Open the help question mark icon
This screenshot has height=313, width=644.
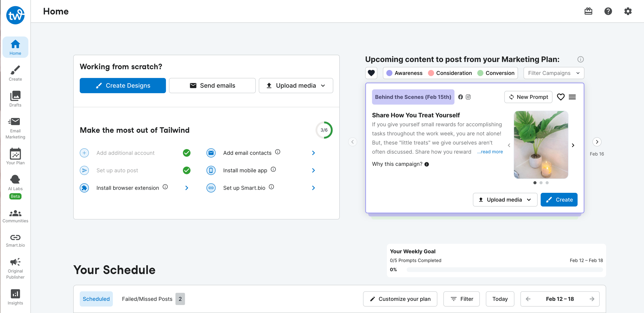pos(608,11)
